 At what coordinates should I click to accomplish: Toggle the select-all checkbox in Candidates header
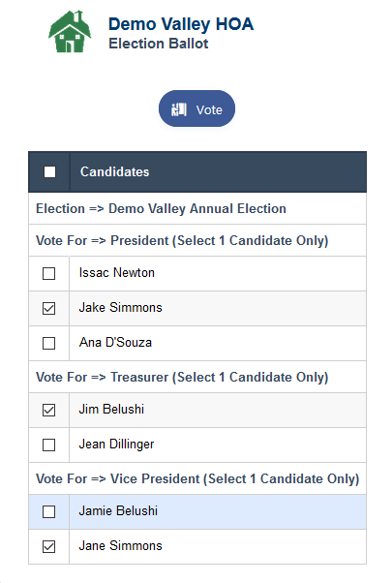pyautogui.click(x=49, y=172)
